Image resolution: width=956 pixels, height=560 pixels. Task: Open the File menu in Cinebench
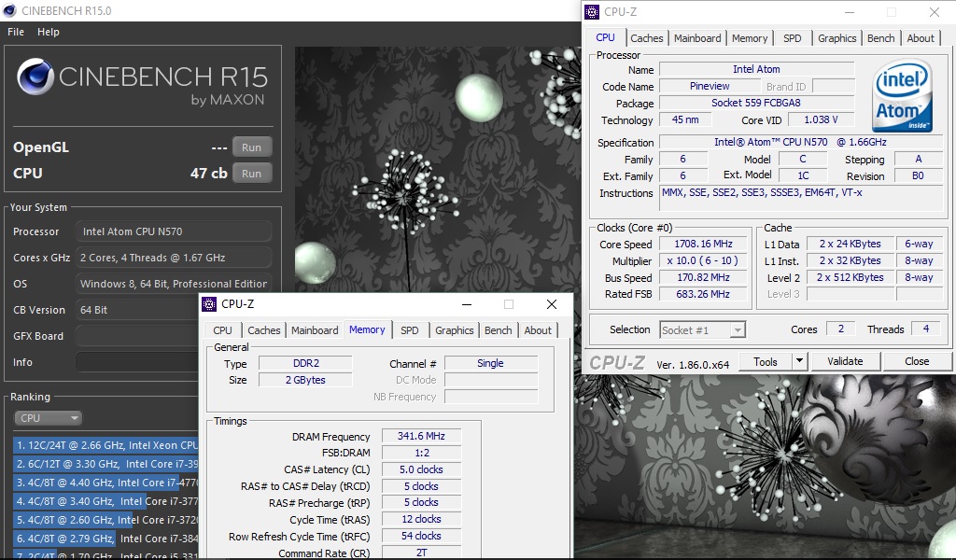click(16, 32)
